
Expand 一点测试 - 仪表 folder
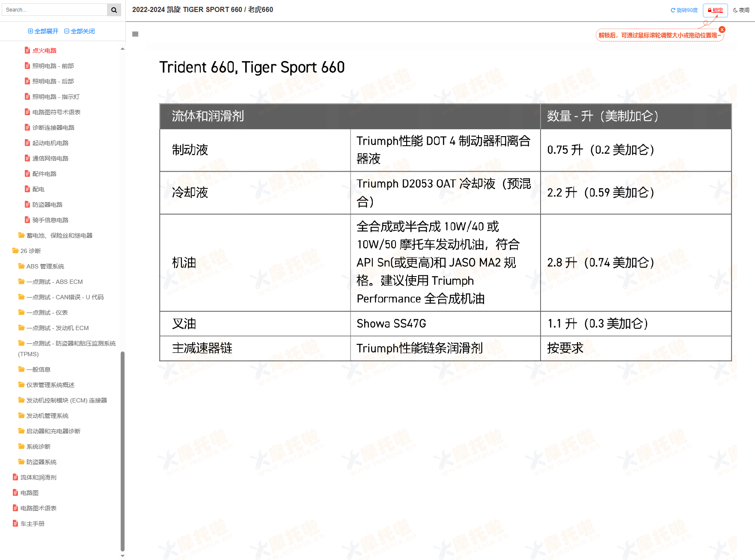43,313
